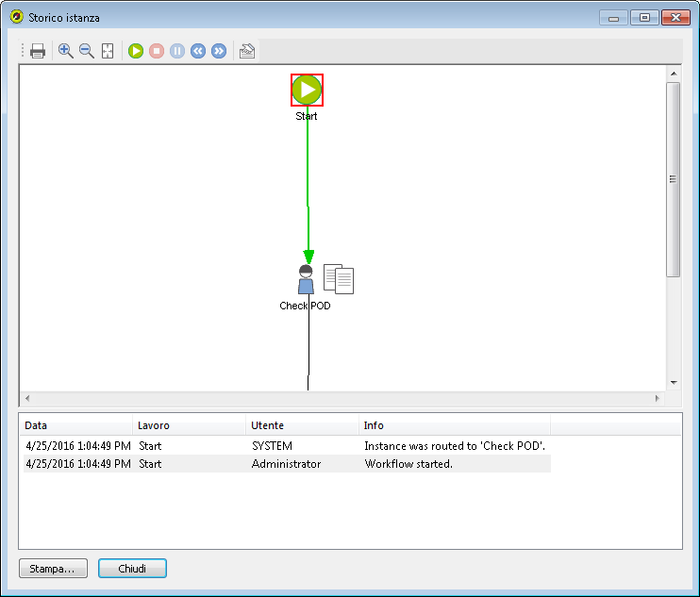This screenshot has height=597, width=700.
Task: Select the 'Workflow started.' log row
Action: 287,464
